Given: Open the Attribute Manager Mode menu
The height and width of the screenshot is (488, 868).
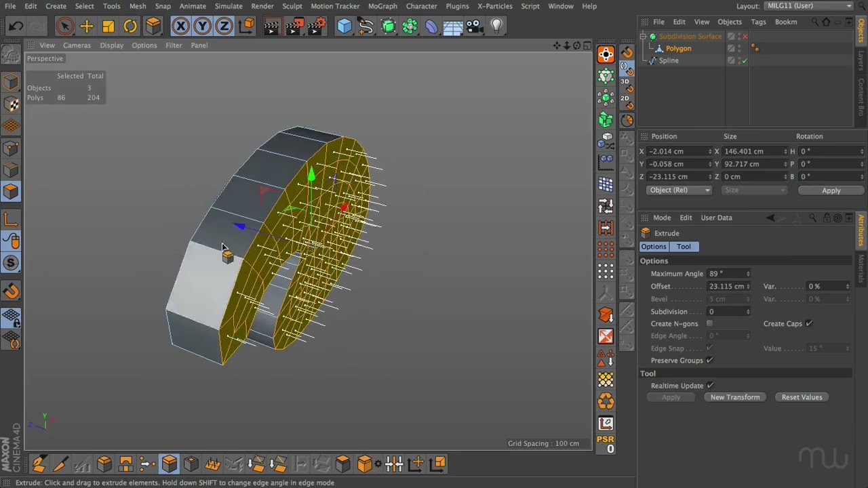Looking at the screenshot, I should (662, 218).
